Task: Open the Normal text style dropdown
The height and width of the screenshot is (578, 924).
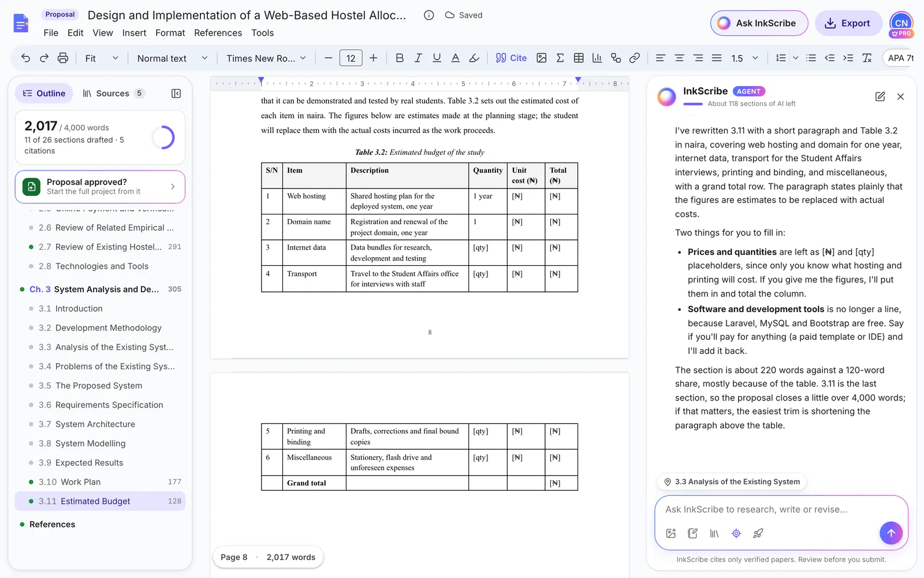Action: coord(172,58)
